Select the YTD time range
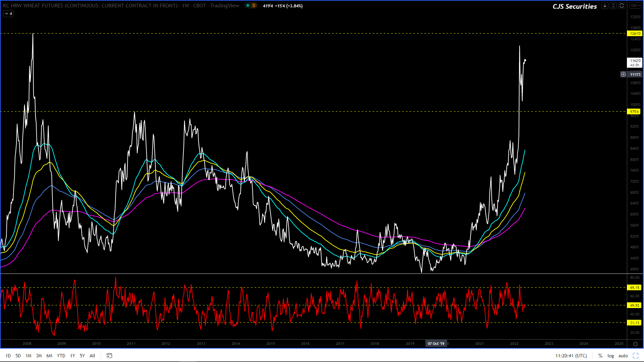The height and width of the screenshot is (362, 644). (x=61, y=356)
